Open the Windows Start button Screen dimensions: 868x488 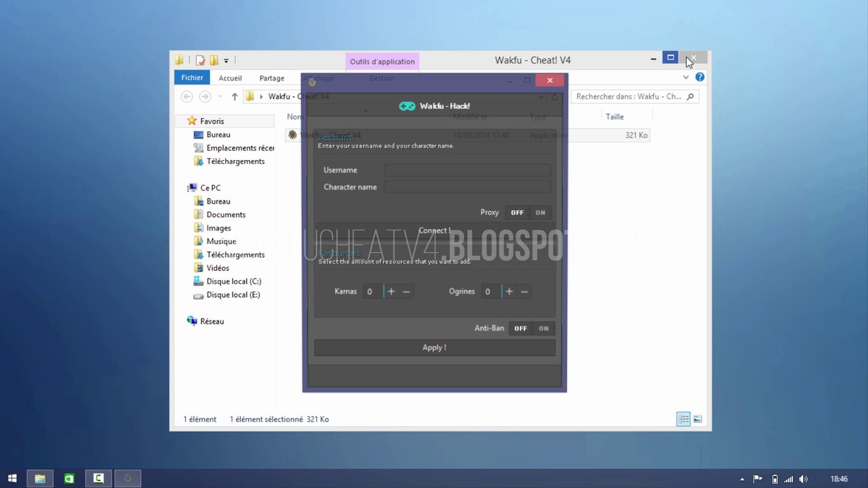[x=12, y=479]
